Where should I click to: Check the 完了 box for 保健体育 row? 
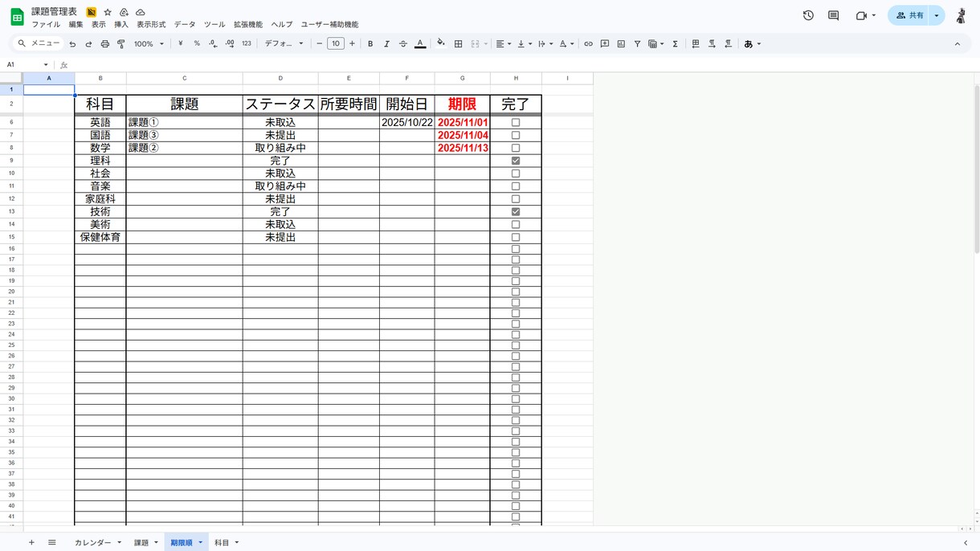tap(516, 238)
